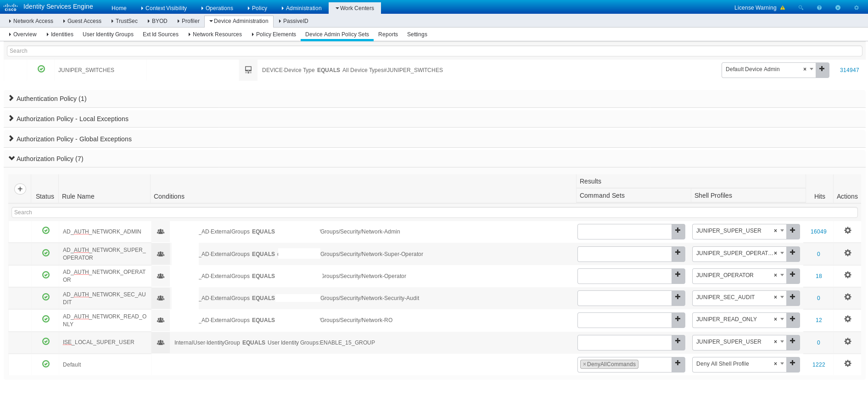
Task: Toggle status of JUNIPER_SWITCHES policy set
Action: pos(41,69)
